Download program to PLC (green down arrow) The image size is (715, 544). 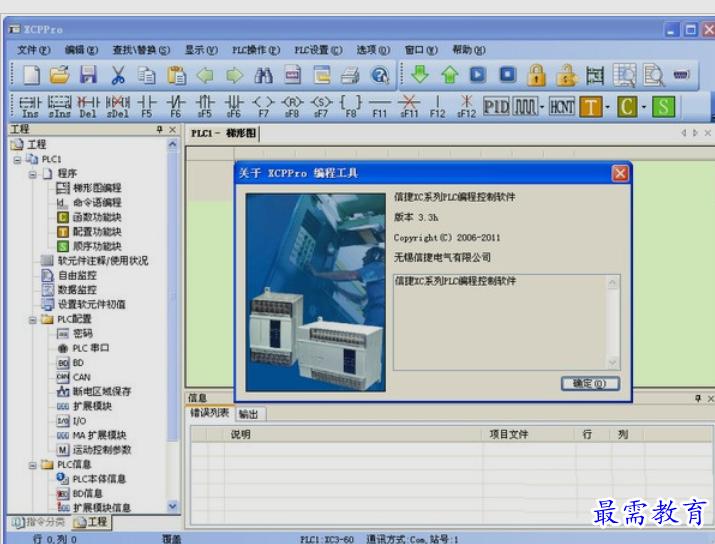(x=420, y=74)
